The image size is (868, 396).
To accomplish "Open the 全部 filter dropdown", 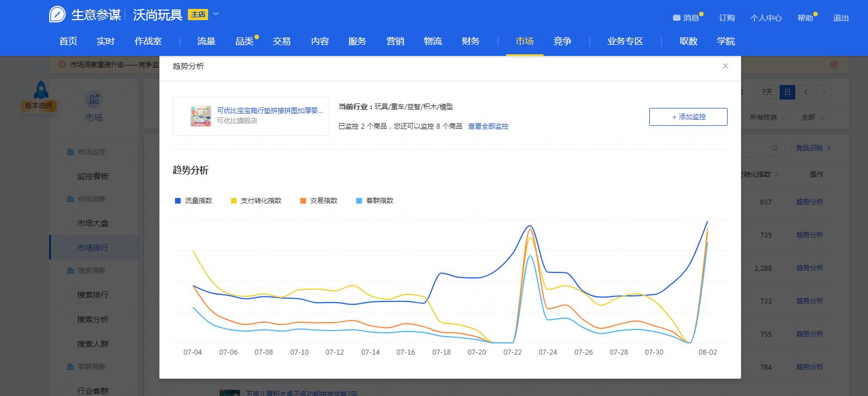I will 812,117.
